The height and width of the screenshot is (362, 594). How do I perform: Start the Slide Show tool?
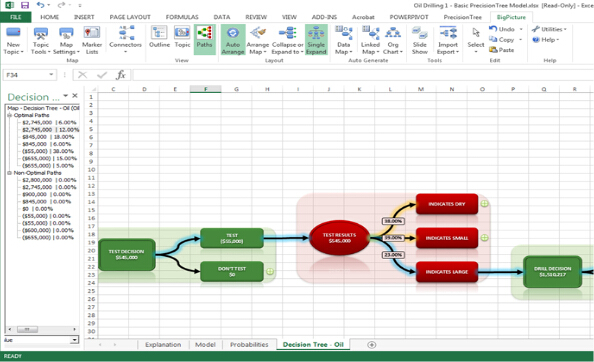coord(420,41)
